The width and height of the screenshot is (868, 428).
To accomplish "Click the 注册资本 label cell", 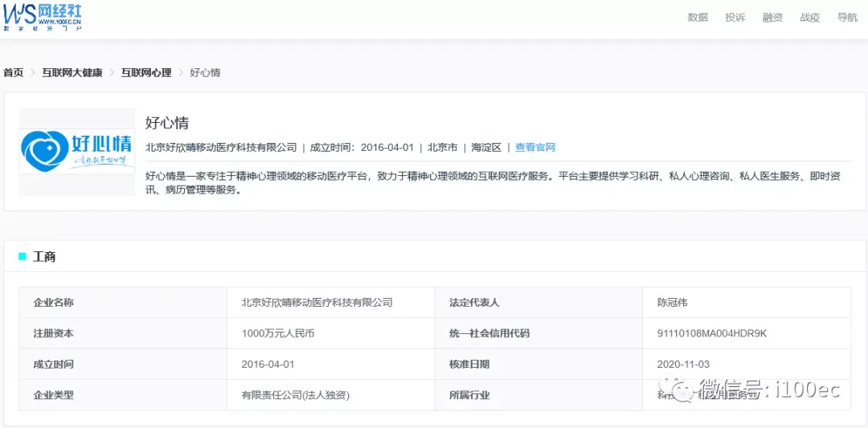I will [123, 333].
